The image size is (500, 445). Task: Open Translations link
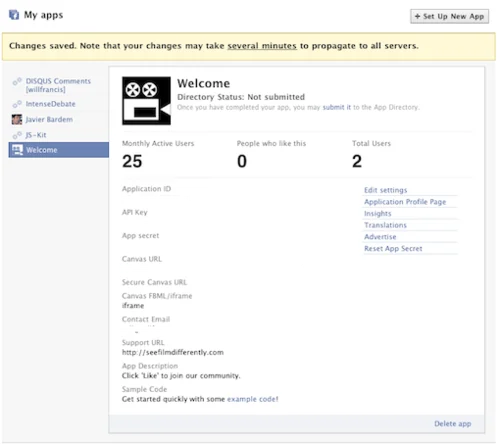click(385, 225)
